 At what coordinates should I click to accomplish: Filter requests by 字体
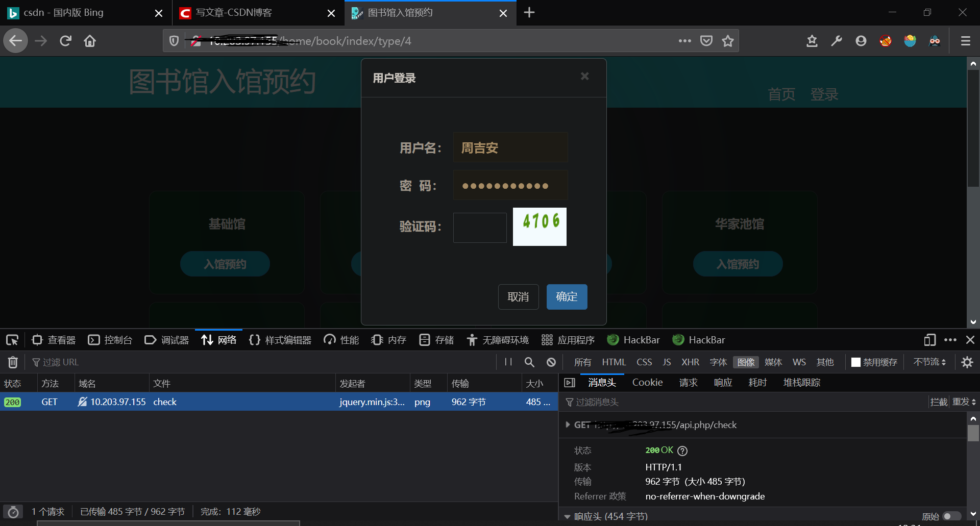[718, 362]
